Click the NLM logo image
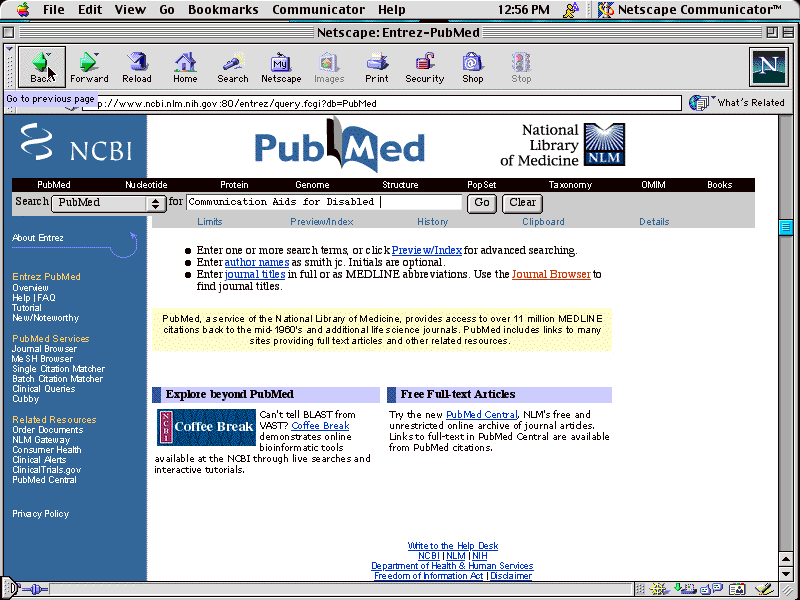800x600 pixels. coord(604,144)
